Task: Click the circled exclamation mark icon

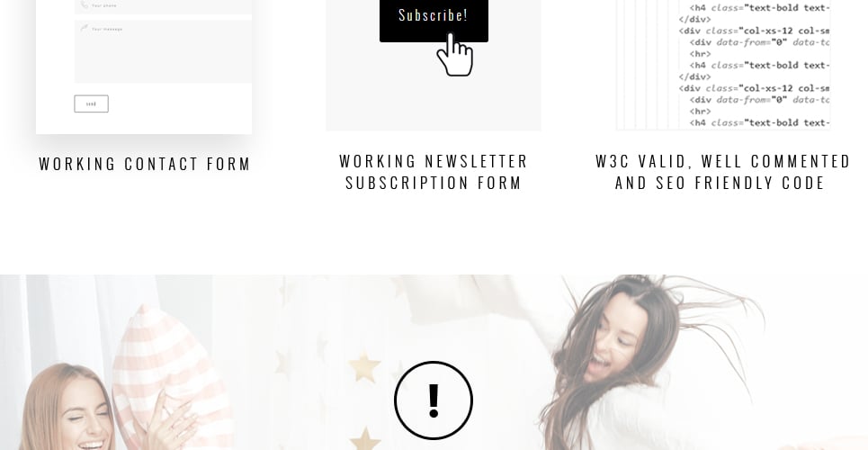Action: (x=434, y=400)
